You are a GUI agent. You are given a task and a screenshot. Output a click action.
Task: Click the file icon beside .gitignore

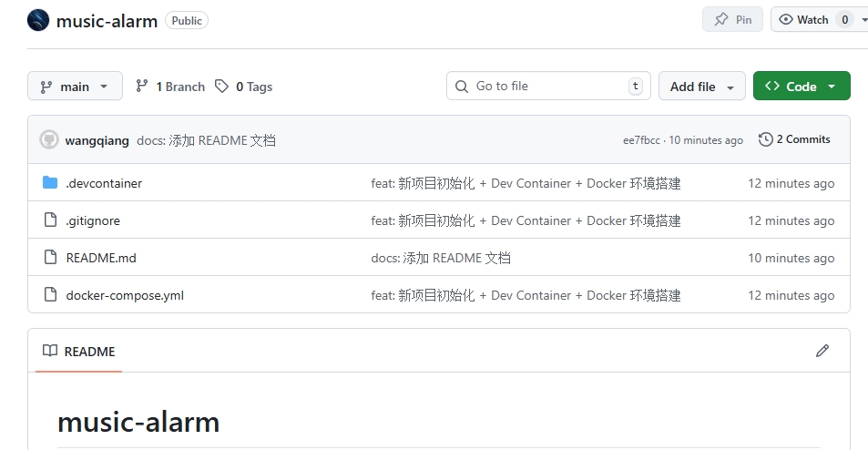point(50,220)
